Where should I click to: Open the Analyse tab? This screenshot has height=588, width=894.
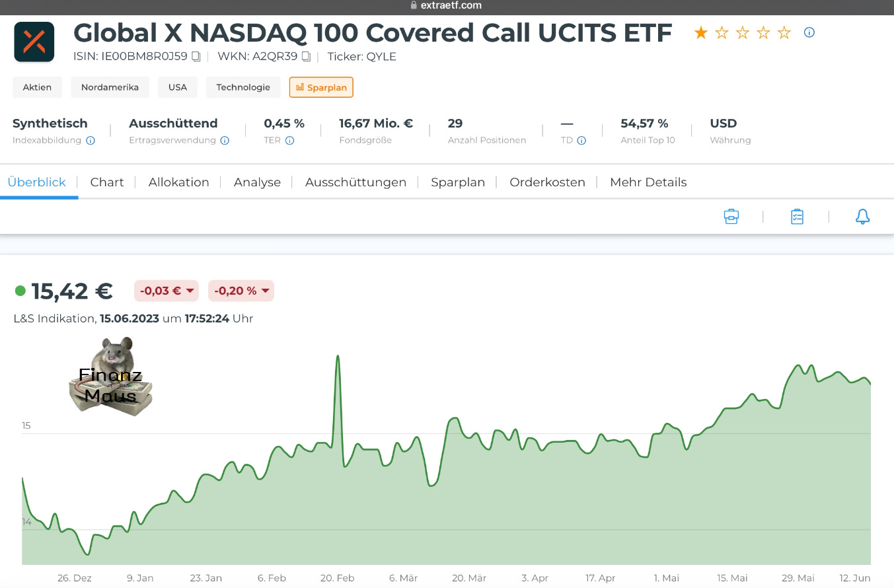257,182
